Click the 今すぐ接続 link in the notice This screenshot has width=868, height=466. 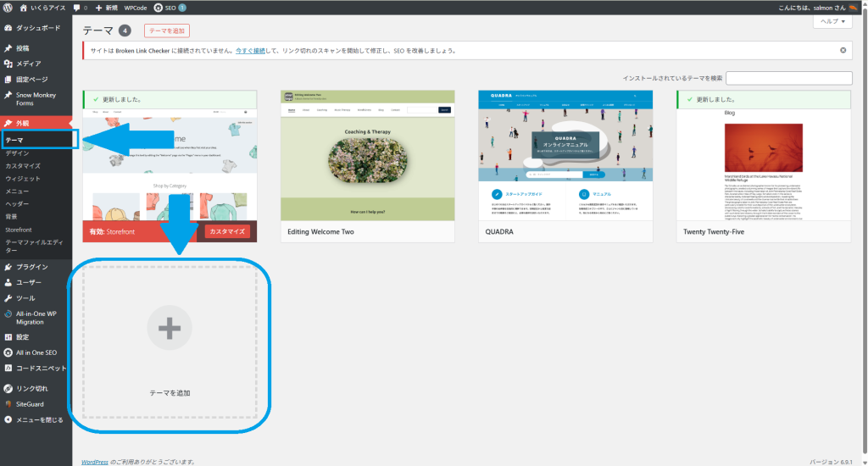pos(251,50)
